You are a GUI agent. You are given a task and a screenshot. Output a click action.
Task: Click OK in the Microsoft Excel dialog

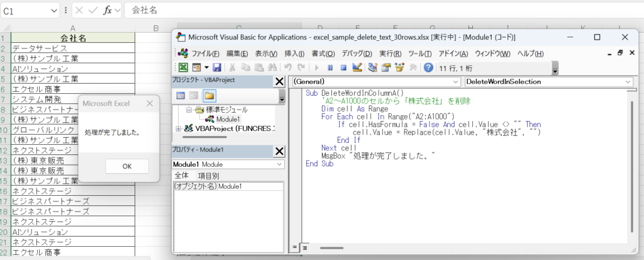(x=127, y=166)
